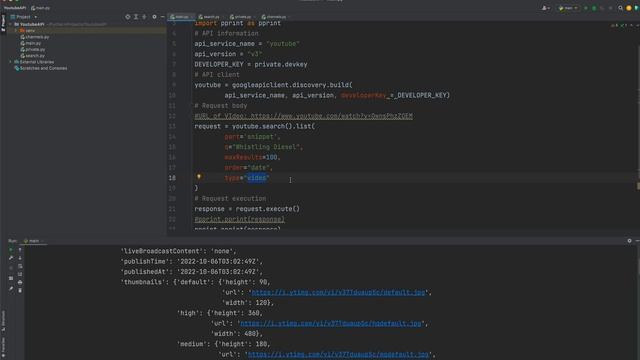Open the mqdefault.jpg thumbnail URL link
This screenshot has height=360, width=640.
point(338,354)
